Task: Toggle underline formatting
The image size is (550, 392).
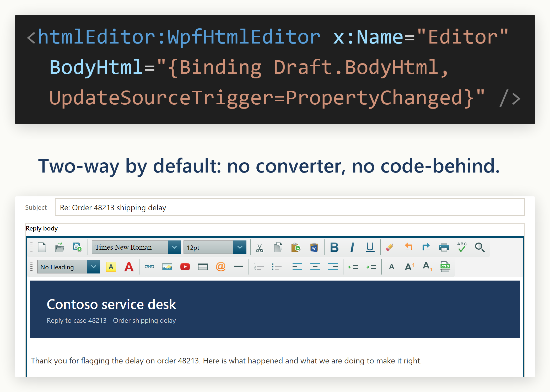Action: (370, 247)
